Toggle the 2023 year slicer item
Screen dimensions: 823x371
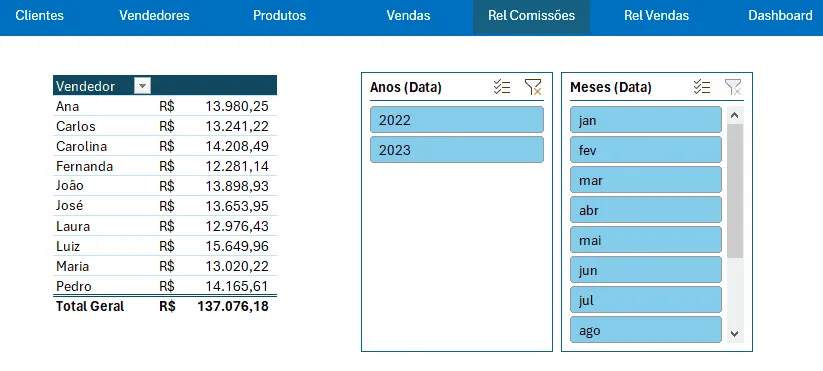[x=457, y=150]
